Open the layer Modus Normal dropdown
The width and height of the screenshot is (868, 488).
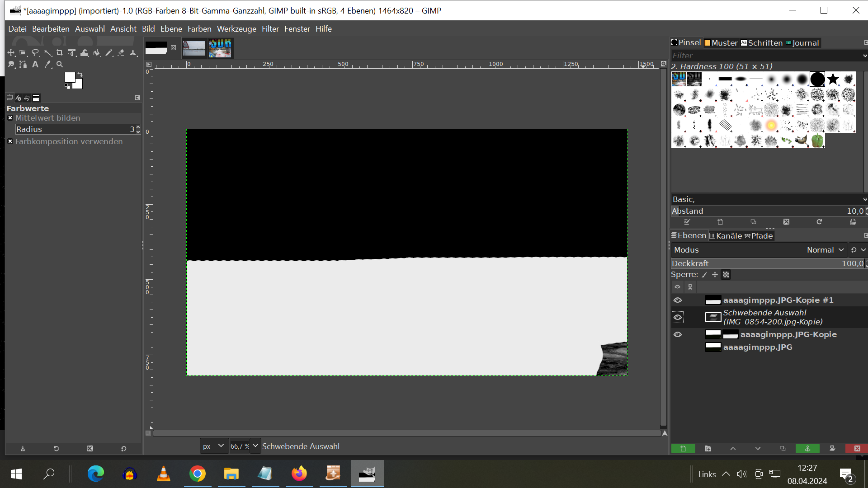[x=759, y=250]
